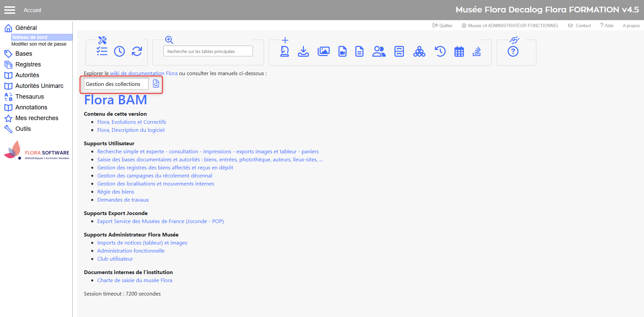Click the images photo icon in toolbar
The image size is (644, 317).
click(x=323, y=51)
